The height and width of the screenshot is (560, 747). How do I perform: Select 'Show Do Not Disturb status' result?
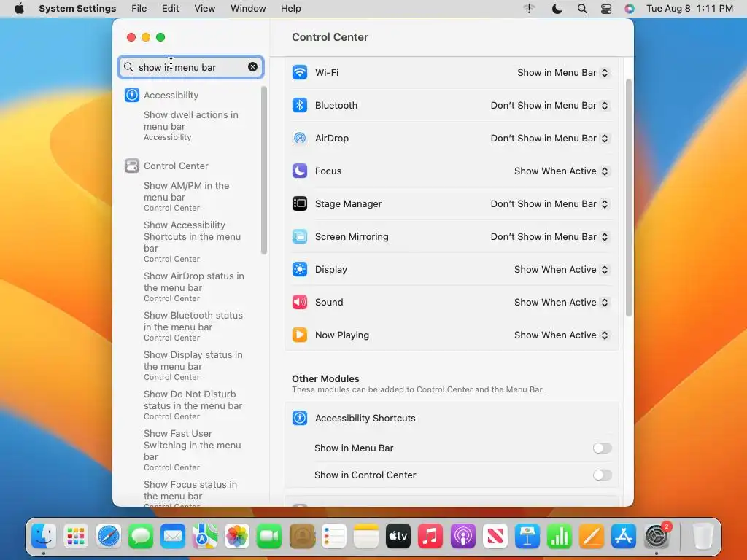click(x=193, y=405)
